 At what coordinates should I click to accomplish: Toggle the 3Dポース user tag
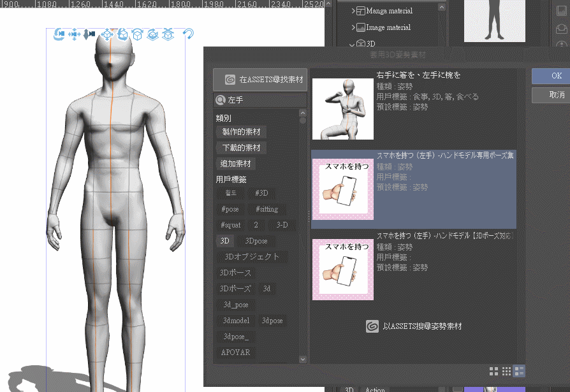coord(235,273)
